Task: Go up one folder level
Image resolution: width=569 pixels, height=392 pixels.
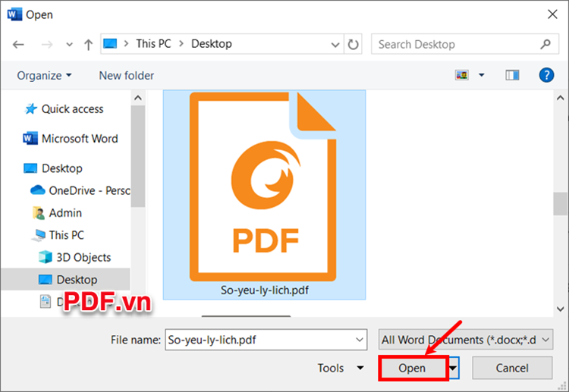Action: pos(88,45)
